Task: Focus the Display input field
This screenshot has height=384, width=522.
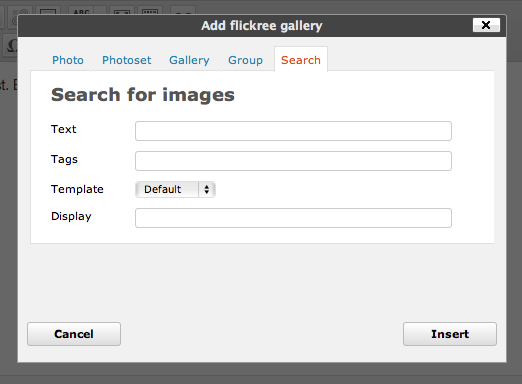Action: [x=293, y=218]
